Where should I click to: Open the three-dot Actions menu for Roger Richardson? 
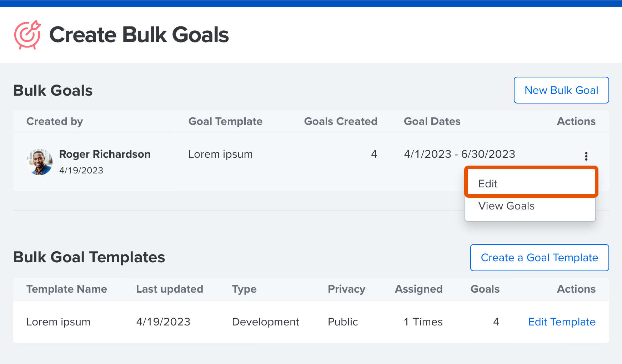[x=586, y=156]
